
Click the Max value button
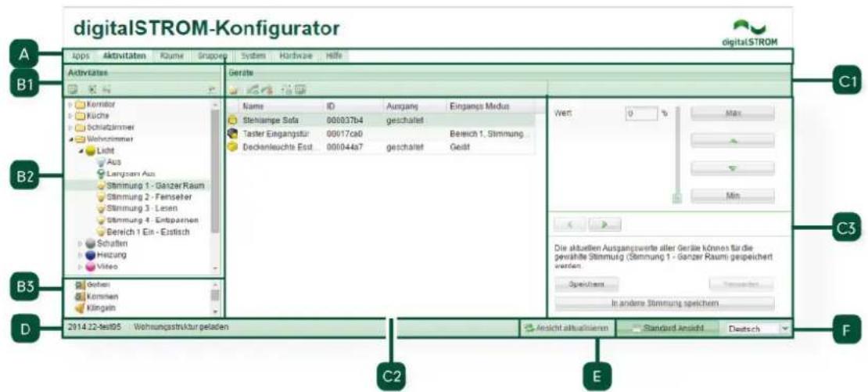[733, 113]
